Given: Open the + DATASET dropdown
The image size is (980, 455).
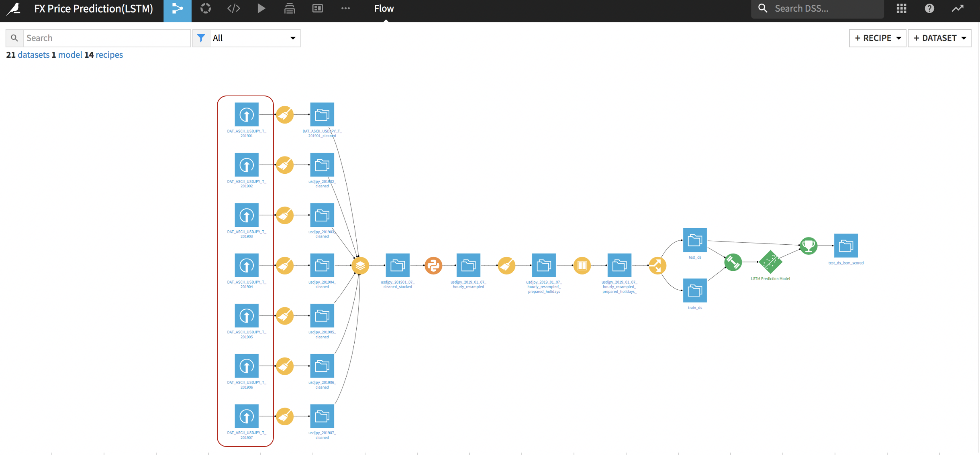Looking at the screenshot, I should pyautogui.click(x=939, y=38).
